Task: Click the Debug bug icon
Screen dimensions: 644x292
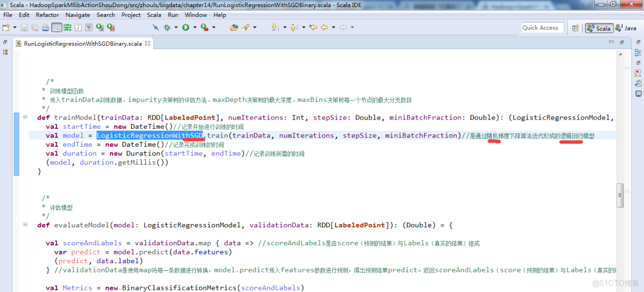Action: pyautogui.click(x=167, y=28)
